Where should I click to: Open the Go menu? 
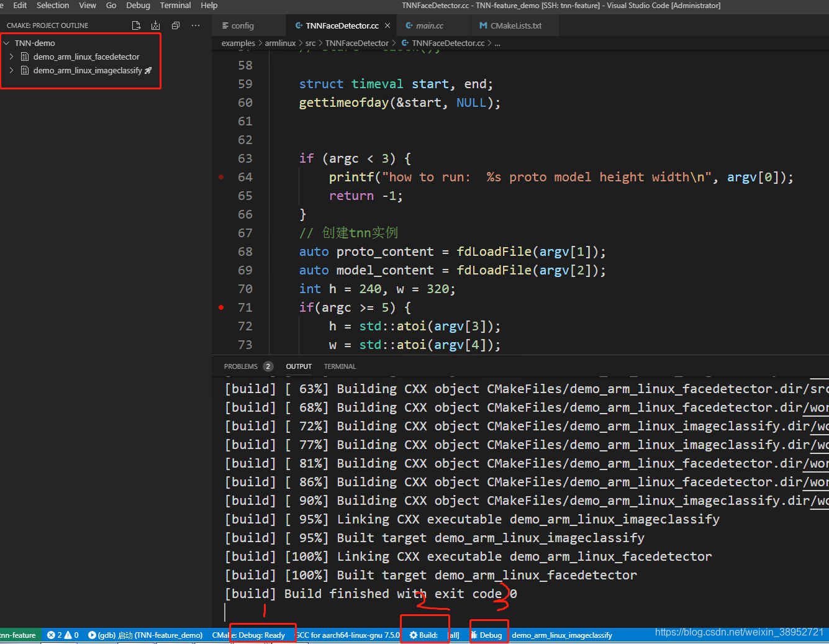tap(111, 6)
